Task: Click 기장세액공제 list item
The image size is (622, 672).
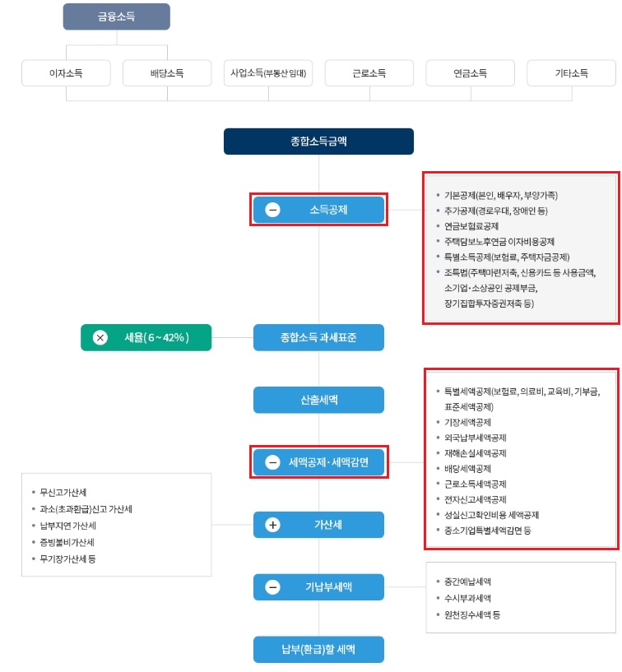Action: pyautogui.click(x=467, y=422)
